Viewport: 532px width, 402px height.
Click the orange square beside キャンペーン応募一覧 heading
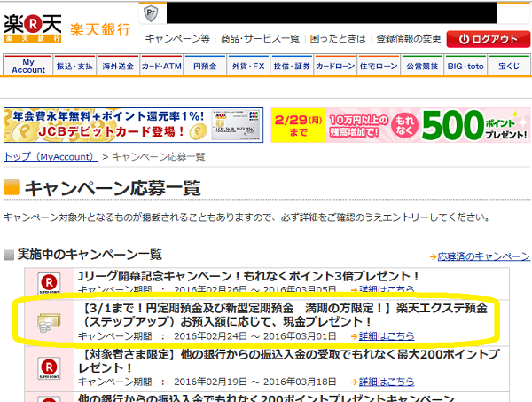12,187
